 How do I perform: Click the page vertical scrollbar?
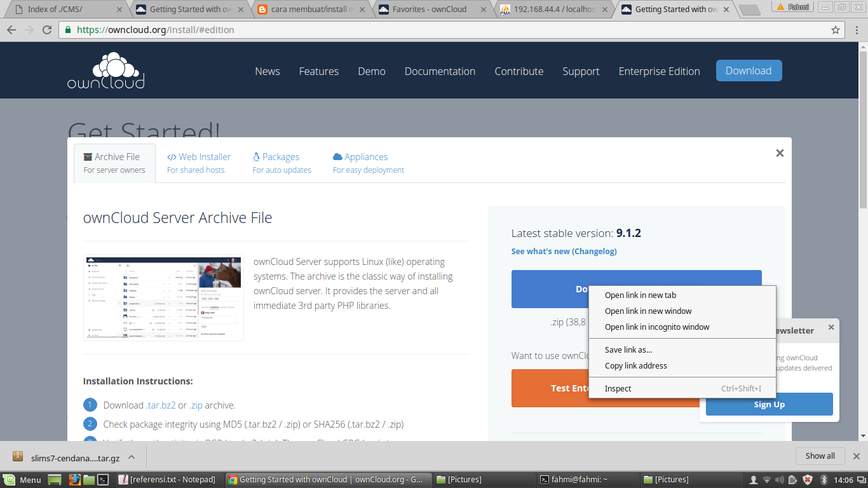pyautogui.click(x=863, y=130)
